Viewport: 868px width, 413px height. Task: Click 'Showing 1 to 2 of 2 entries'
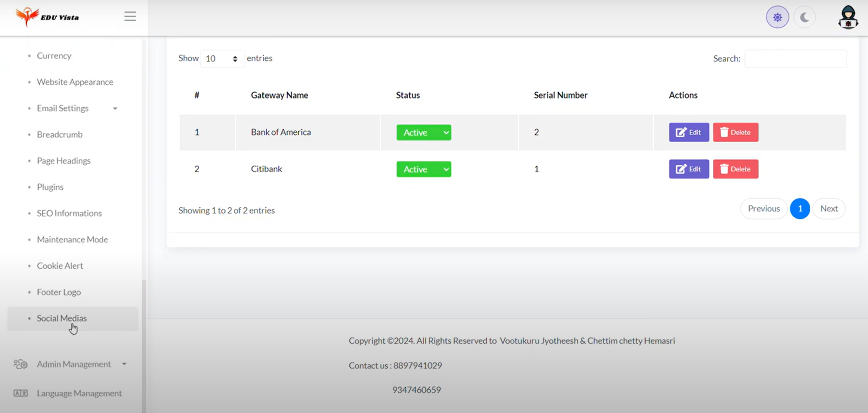pyautogui.click(x=227, y=210)
